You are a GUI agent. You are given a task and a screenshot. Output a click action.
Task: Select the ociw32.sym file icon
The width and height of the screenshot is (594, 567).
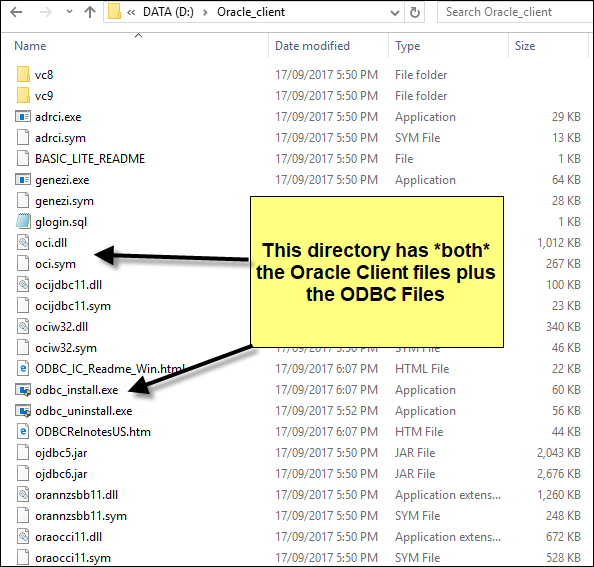(x=23, y=347)
